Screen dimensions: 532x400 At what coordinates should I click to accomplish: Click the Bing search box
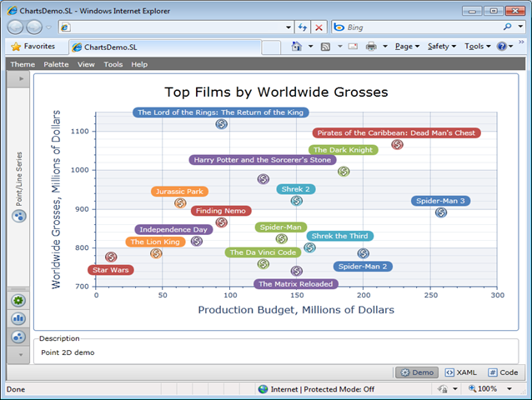[x=416, y=27]
